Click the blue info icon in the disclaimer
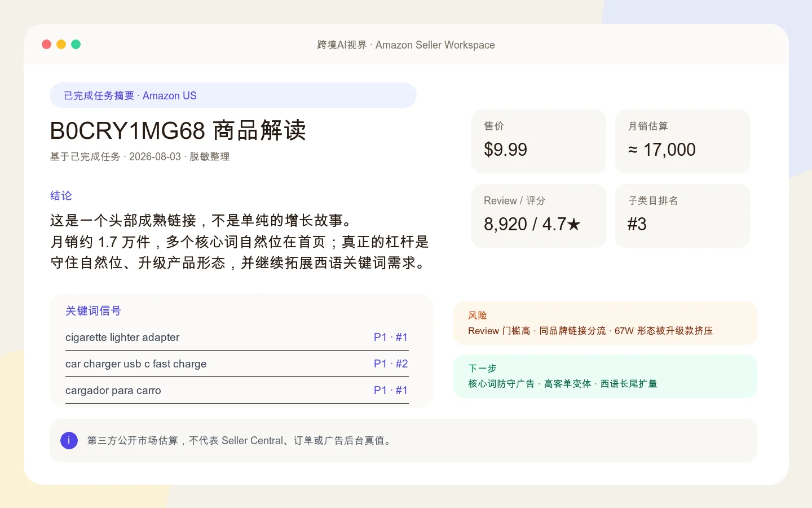Viewport: 812px width, 508px height. [x=69, y=440]
